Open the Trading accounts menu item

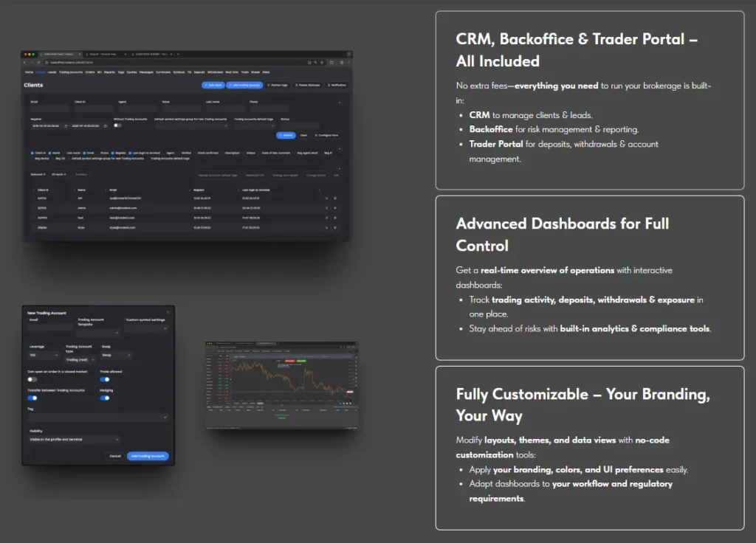point(70,72)
